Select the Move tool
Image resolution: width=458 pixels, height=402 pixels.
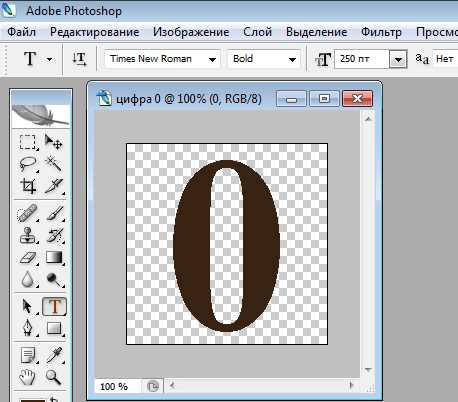pyautogui.click(x=54, y=142)
